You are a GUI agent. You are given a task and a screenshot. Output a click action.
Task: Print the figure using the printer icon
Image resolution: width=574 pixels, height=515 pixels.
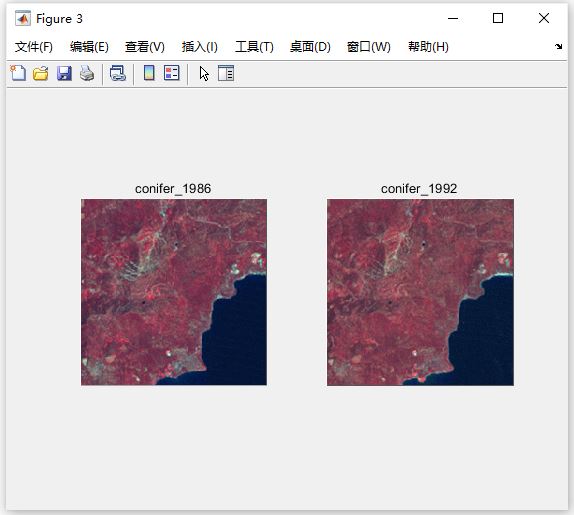(x=87, y=73)
